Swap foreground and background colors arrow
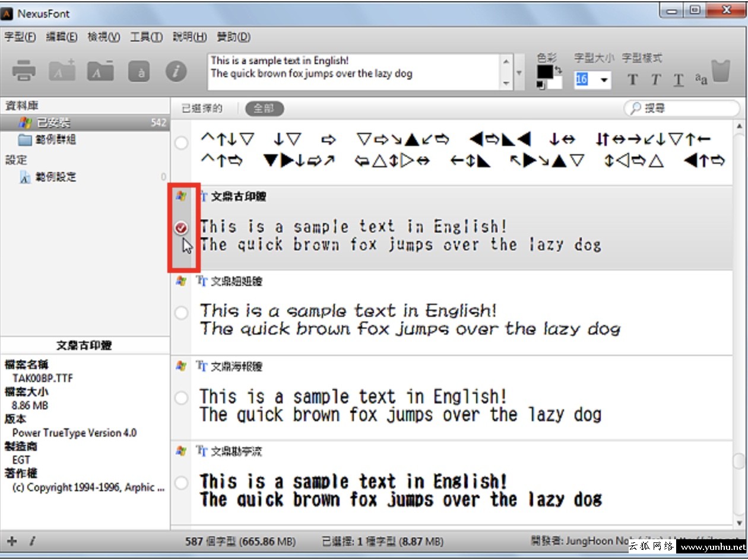The width and height of the screenshot is (748, 560). pos(557,71)
